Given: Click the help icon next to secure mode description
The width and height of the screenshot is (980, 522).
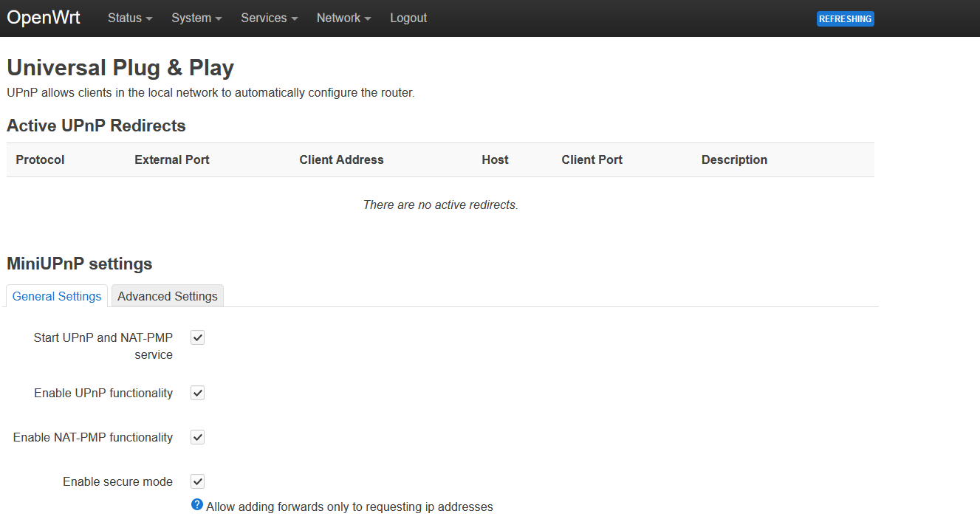Looking at the screenshot, I should point(196,504).
